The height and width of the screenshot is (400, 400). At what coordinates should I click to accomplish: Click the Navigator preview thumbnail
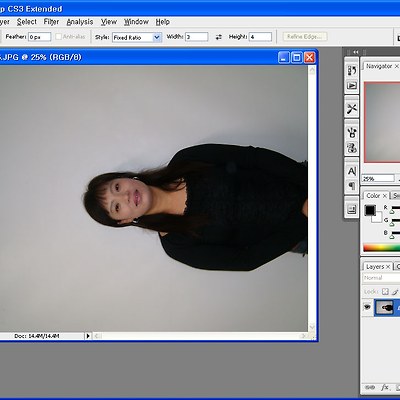pyautogui.click(x=382, y=122)
